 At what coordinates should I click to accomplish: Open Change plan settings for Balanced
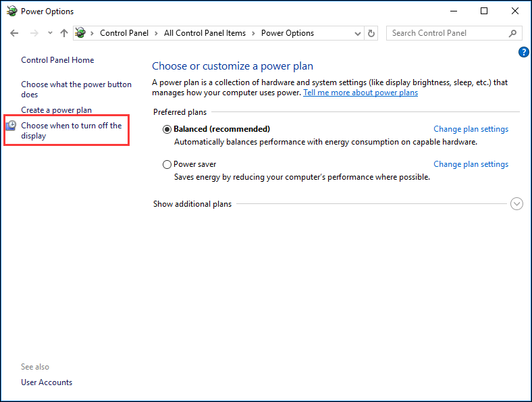coord(471,129)
